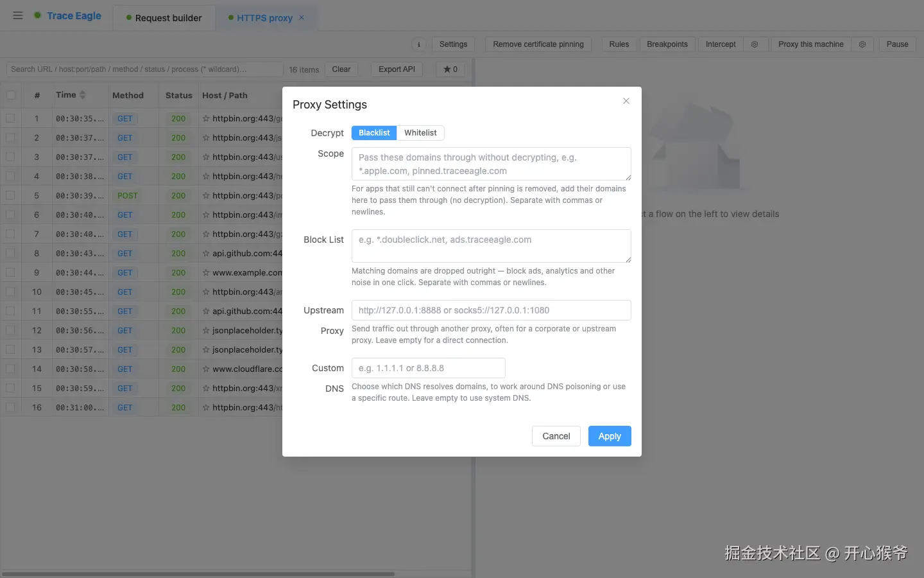Click Remove certificate pinning
This screenshot has width=924, height=578.
538,44
